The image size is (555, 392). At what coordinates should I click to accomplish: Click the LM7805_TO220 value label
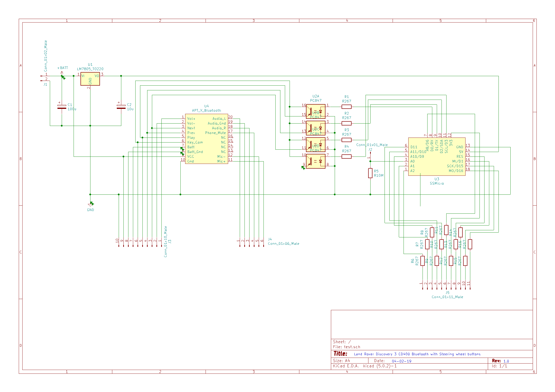90,69
